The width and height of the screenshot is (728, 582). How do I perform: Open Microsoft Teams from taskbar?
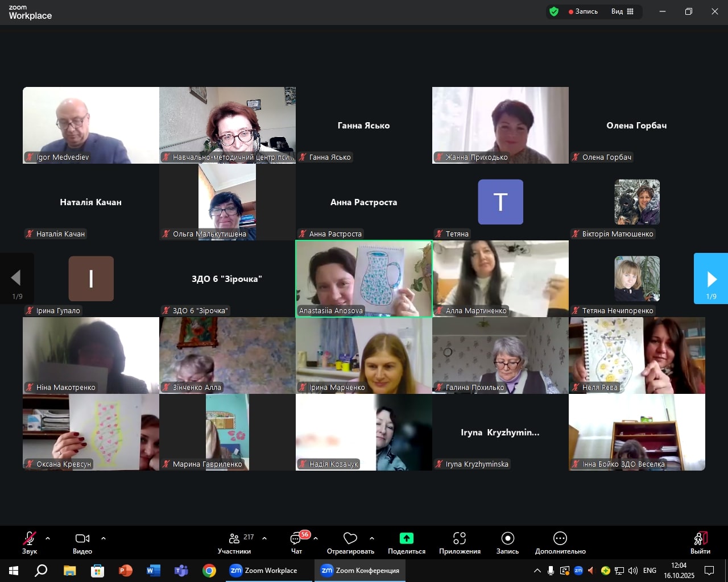(x=181, y=571)
